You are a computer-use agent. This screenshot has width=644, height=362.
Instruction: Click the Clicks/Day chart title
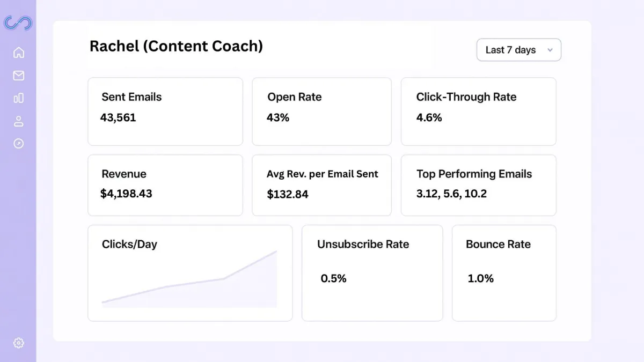[129, 245]
